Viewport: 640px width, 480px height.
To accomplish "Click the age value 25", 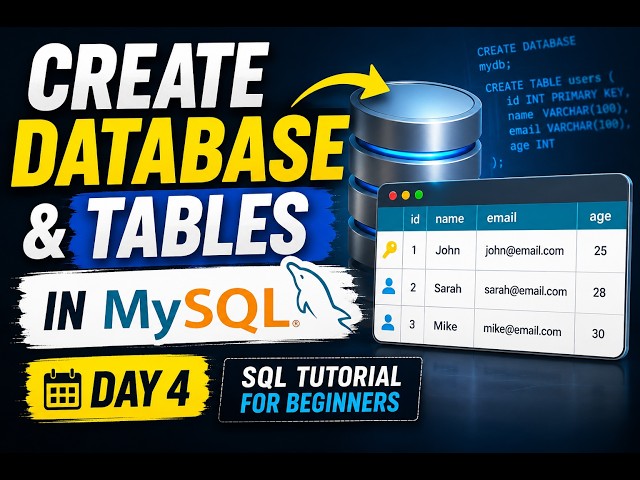I will [600, 251].
